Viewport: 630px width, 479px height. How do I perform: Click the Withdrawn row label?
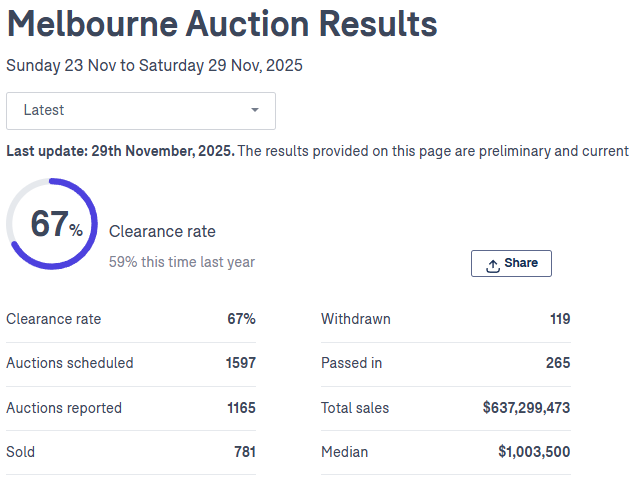pos(356,319)
